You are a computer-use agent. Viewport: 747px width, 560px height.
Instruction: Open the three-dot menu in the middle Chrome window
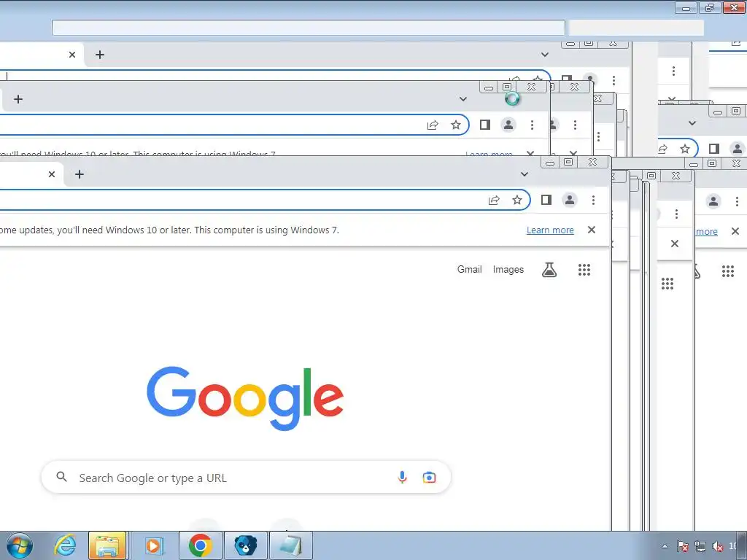point(532,125)
